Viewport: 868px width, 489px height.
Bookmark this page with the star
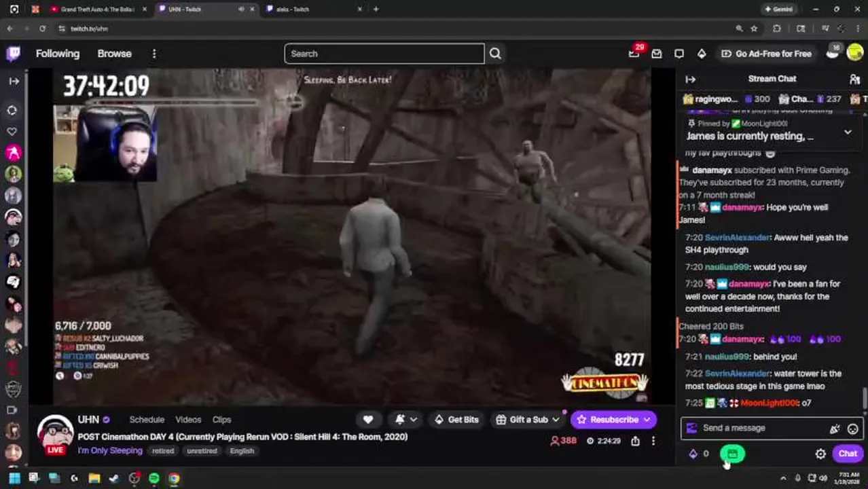[x=754, y=29]
